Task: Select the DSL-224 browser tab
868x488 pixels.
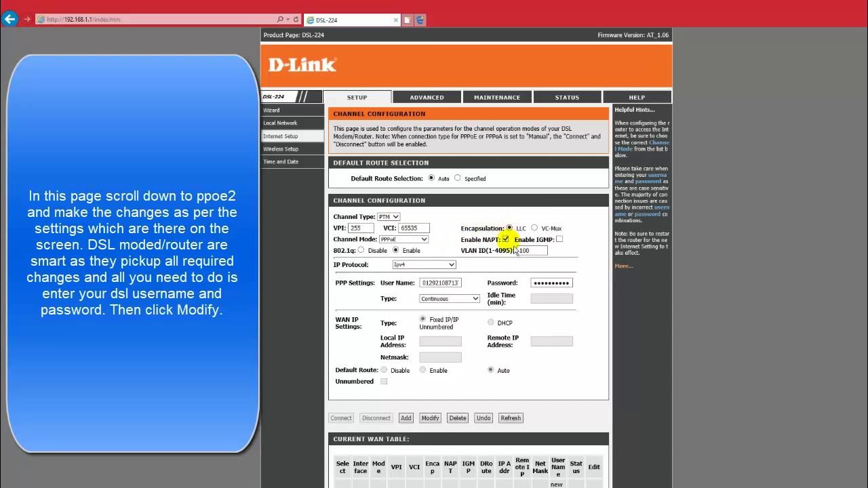Action: pyautogui.click(x=352, y=20)
